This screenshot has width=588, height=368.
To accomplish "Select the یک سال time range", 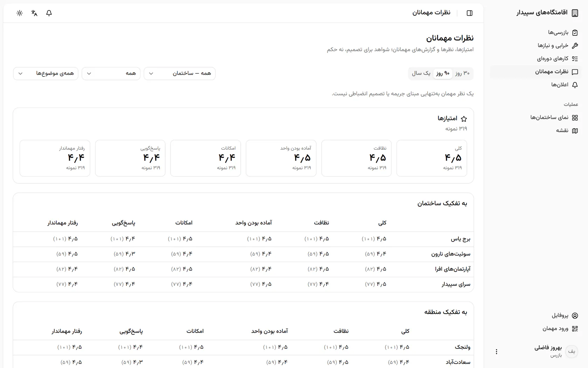I will click(x=421, y=73).
